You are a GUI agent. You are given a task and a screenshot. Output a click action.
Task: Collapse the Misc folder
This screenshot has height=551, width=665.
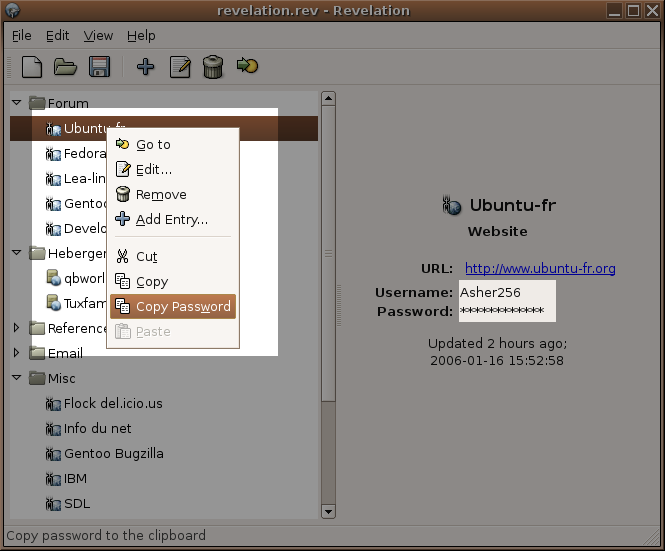17,378
